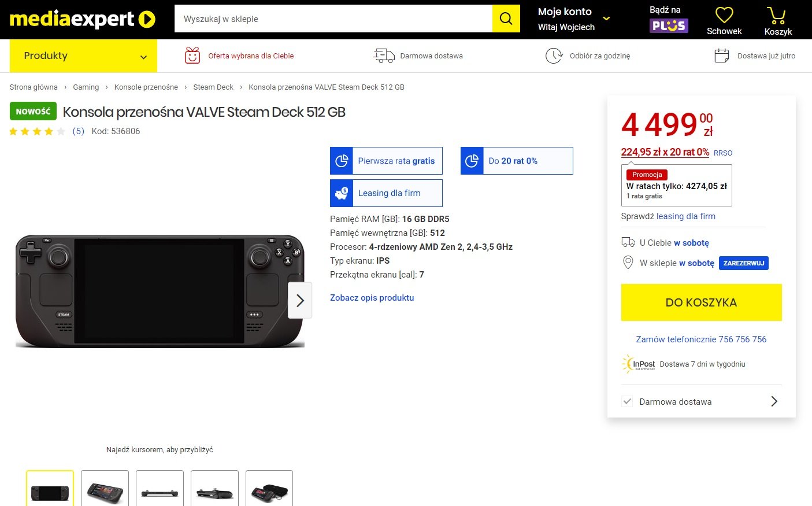
Task: Open Konsole przenośne breadcrumb link
Action: click(x=146, y=87)
